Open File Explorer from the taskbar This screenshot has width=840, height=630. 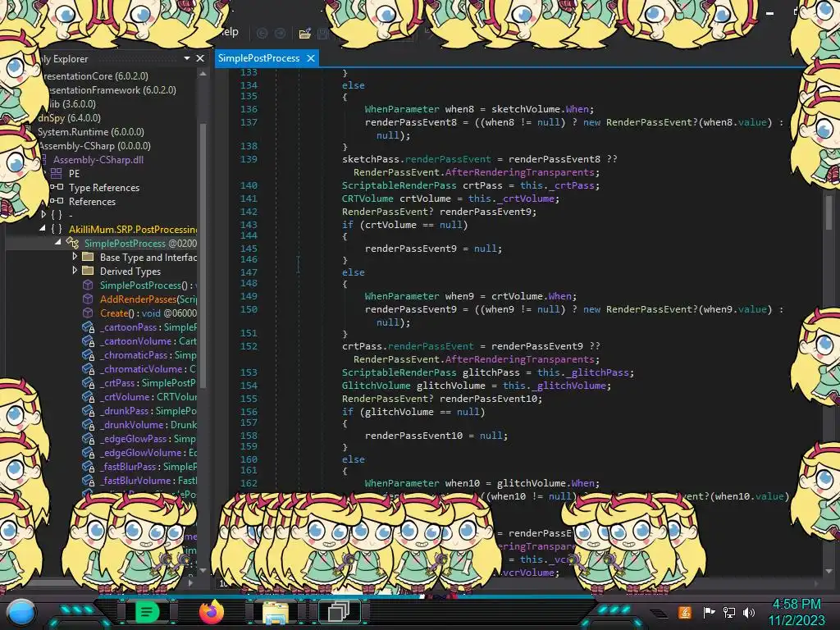(x=276, y=612)
